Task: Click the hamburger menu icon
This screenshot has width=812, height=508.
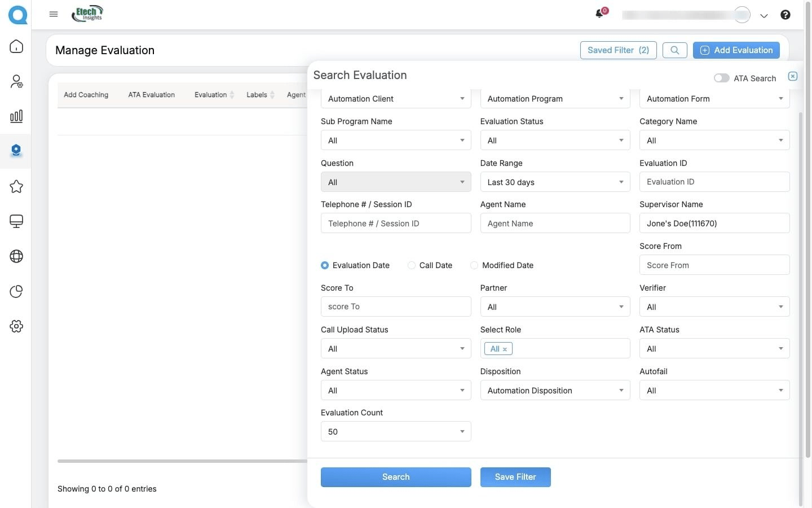Action: pos(54,15)
